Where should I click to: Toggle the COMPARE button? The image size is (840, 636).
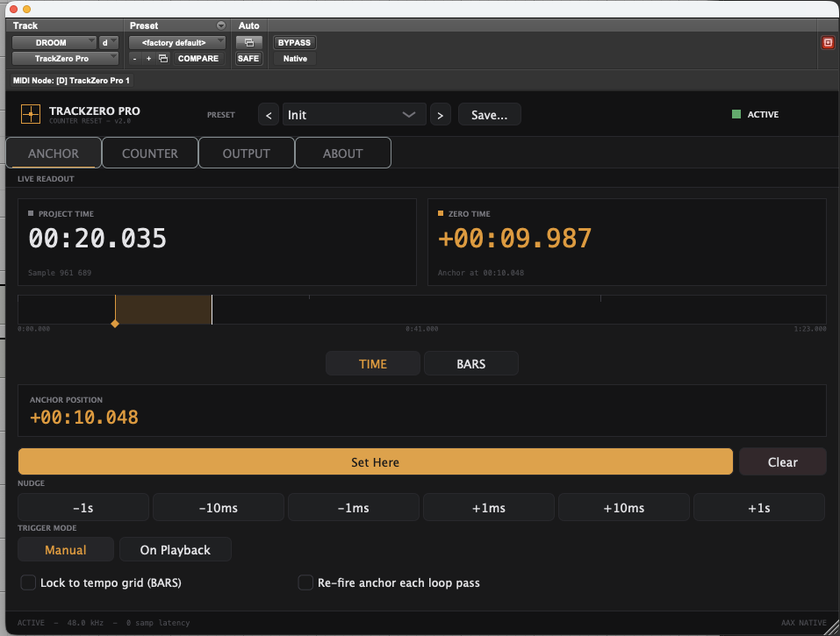(x=198, y=59)
